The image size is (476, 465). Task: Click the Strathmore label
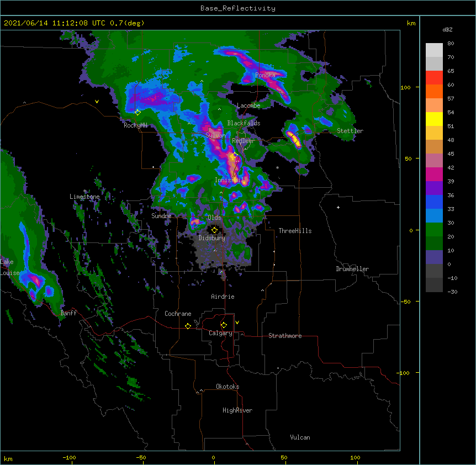click(x=285, y=336)
